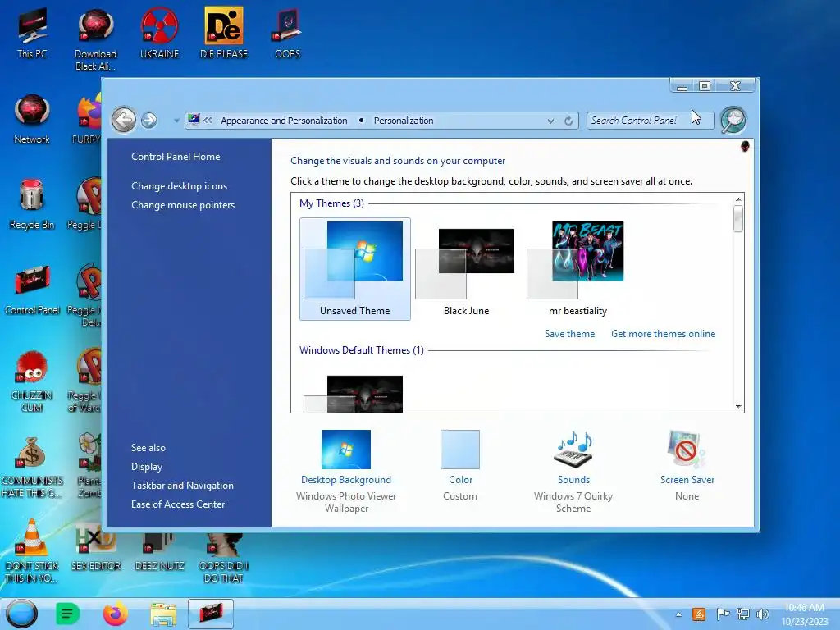Open the Color custom swatch
This screenshot has width=840, height=630.
click(460, 449)
